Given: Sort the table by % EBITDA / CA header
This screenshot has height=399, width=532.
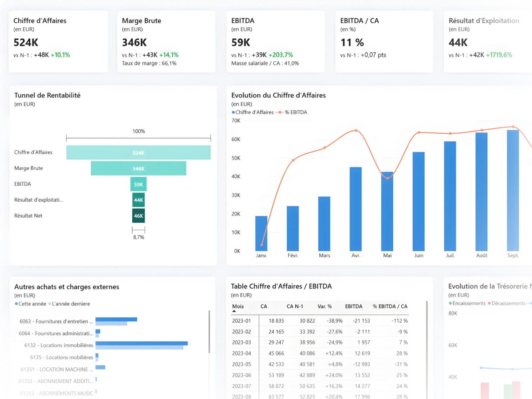Looking at the screenshot, I should click(x=390, y=306).
